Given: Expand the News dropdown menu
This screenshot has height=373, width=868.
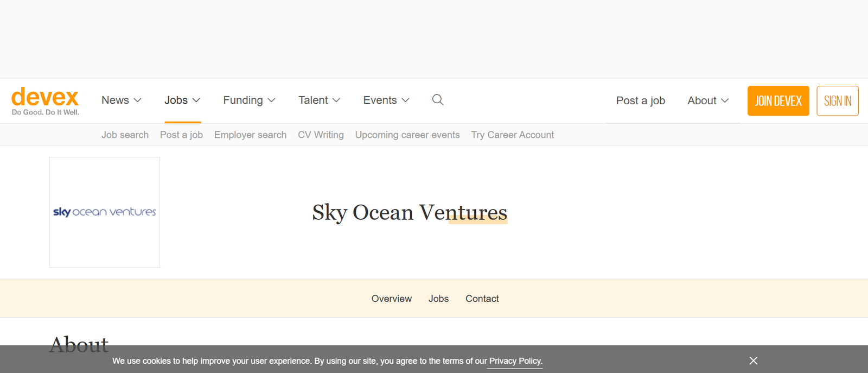Looking at the screenshot, I should (x=122, y=100).
